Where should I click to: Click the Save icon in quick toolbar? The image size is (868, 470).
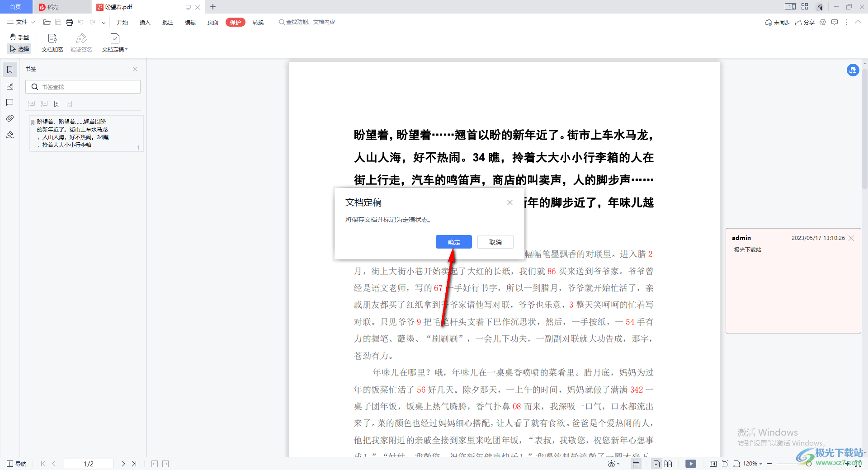[58, 22]
